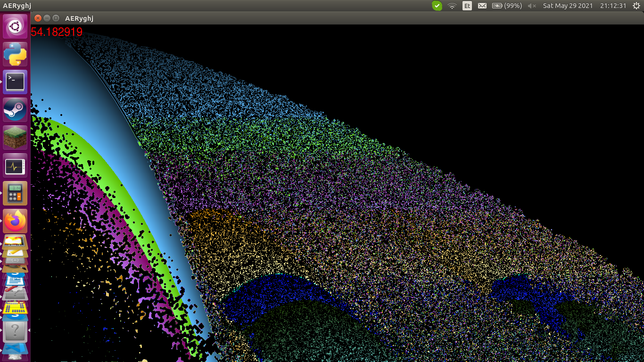The image size is (644, 362).
Task: Maximize the AERyghj window
Action: [x=56, y=18]
